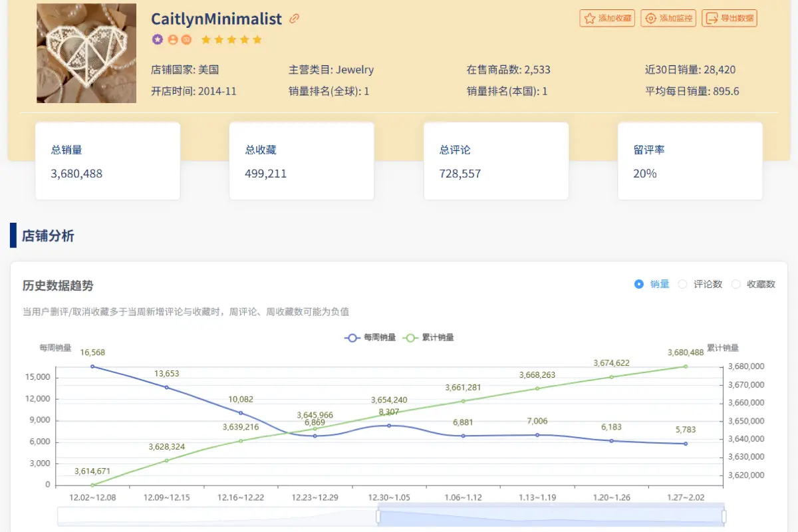Click the five-star rating row
Image resolution: width=798 pixels, height=532 pixels.
coord(231,39)
